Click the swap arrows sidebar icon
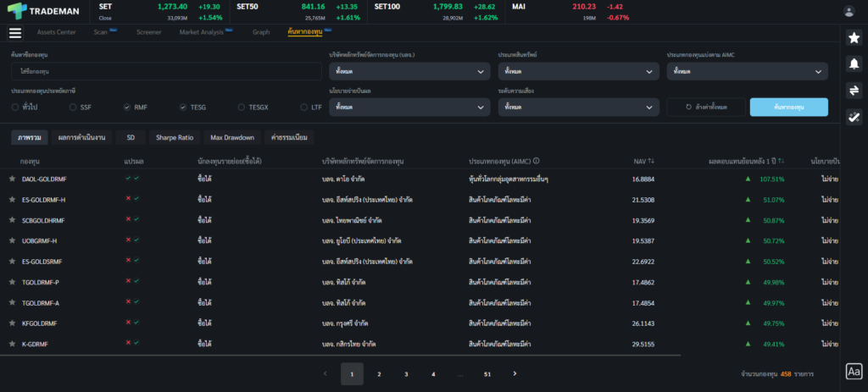868x392 pixels. pos(854,90)
